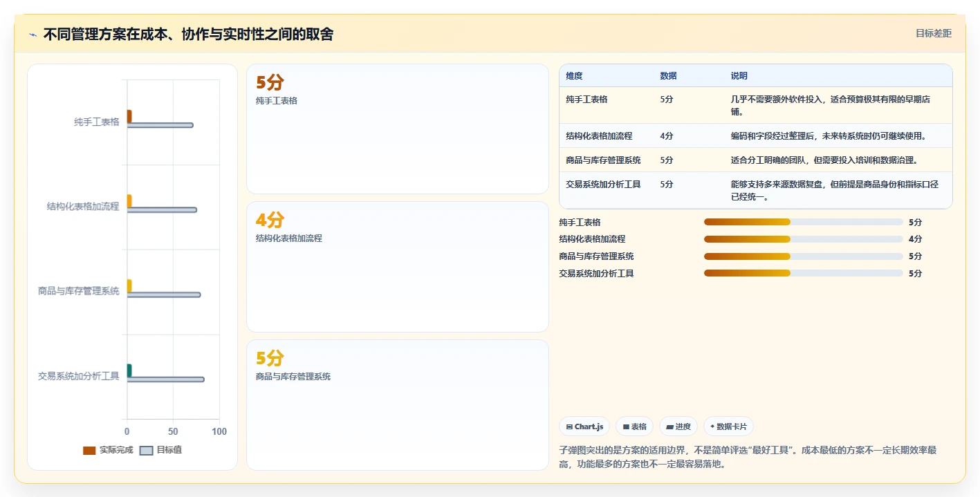Click the Chart.js tag chip
The width and height of the screenshot is (980, 497).
click(x=584, y=426)
